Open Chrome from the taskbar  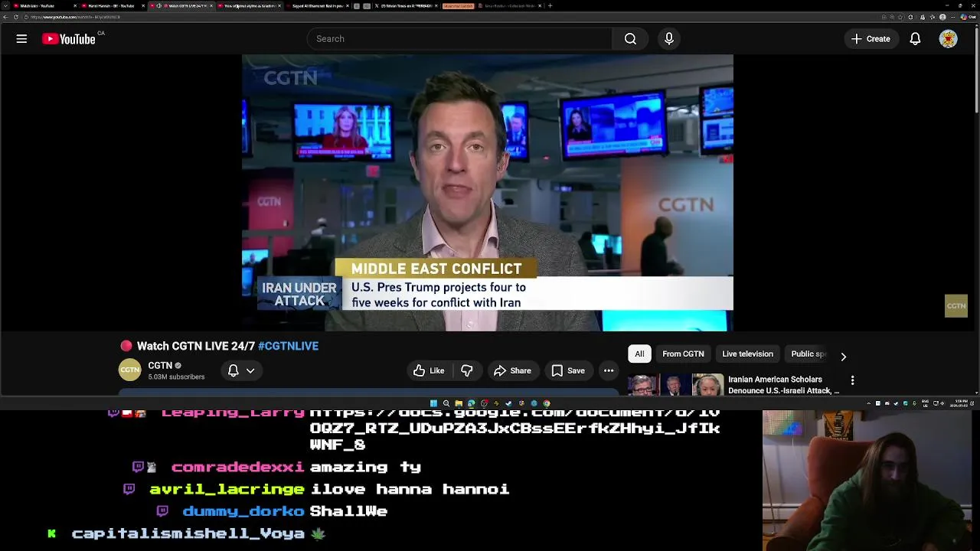pos(547,403)
